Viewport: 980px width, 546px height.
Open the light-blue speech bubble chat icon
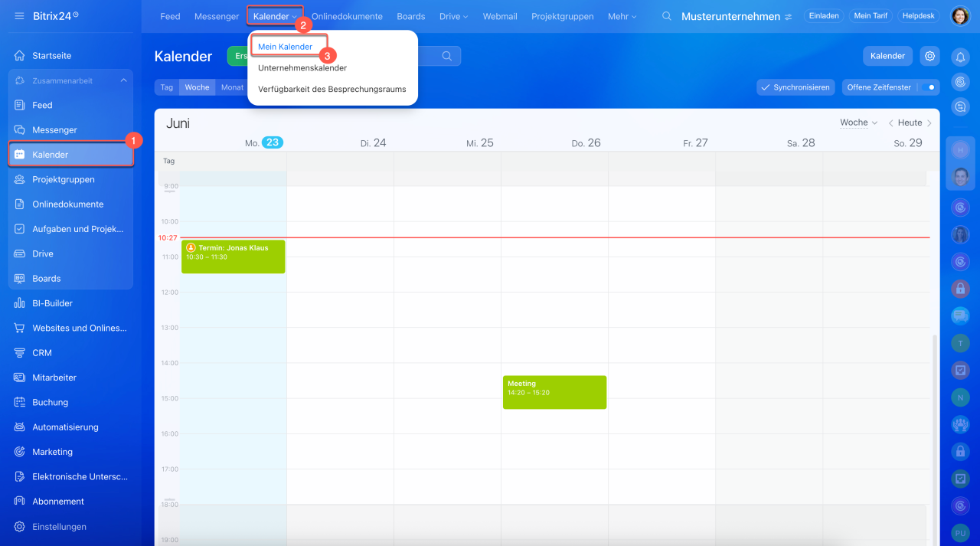[960, 316]
